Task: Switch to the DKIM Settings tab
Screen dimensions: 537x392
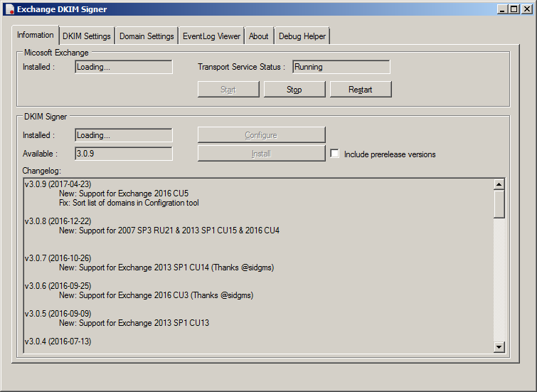Action: [87, 36]
